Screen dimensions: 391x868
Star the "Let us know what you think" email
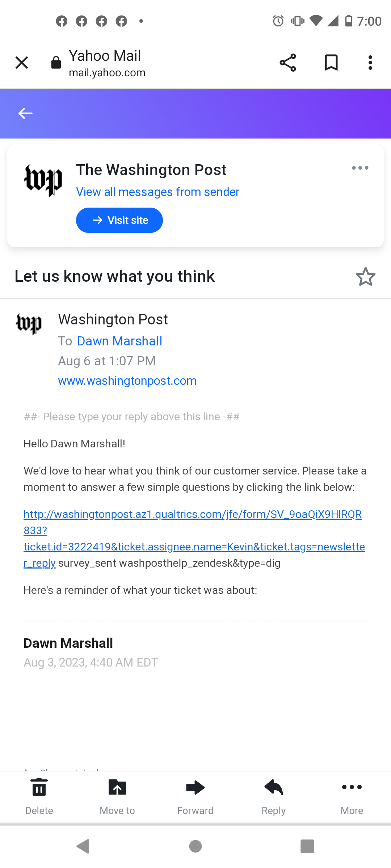[365, 277]
